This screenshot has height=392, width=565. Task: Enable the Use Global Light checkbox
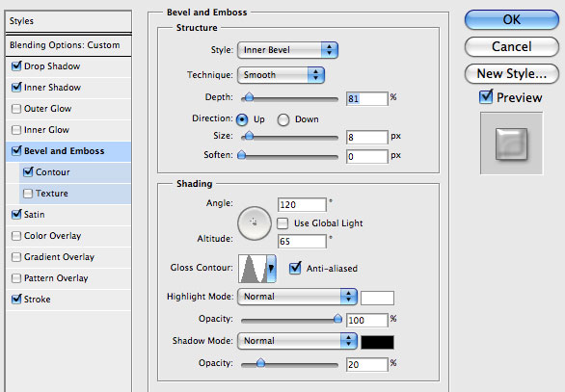pyautogui.click(x=282, y=223)
